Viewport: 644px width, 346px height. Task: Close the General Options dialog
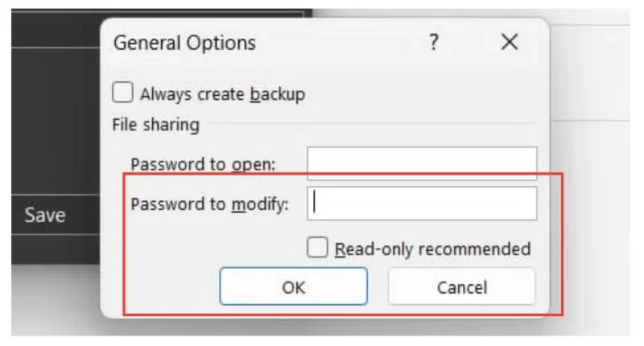pyautogui.click(x=510, y=43)
